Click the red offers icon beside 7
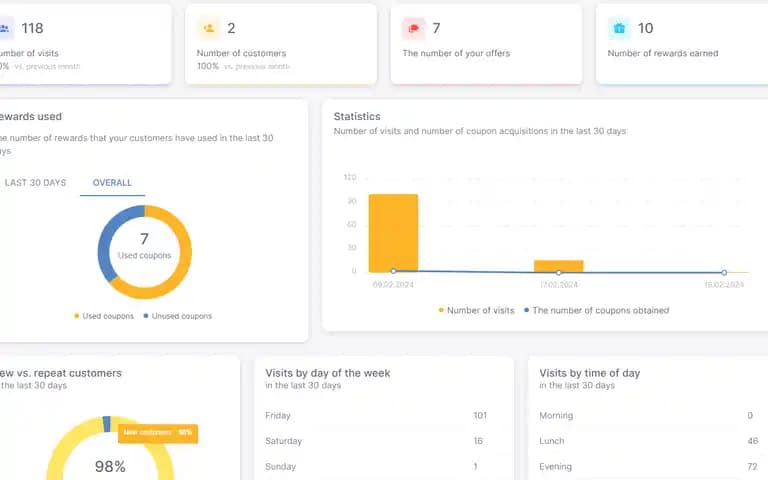Image resolution: width=768 pixels, height=480 pixels. pos(414,28)
